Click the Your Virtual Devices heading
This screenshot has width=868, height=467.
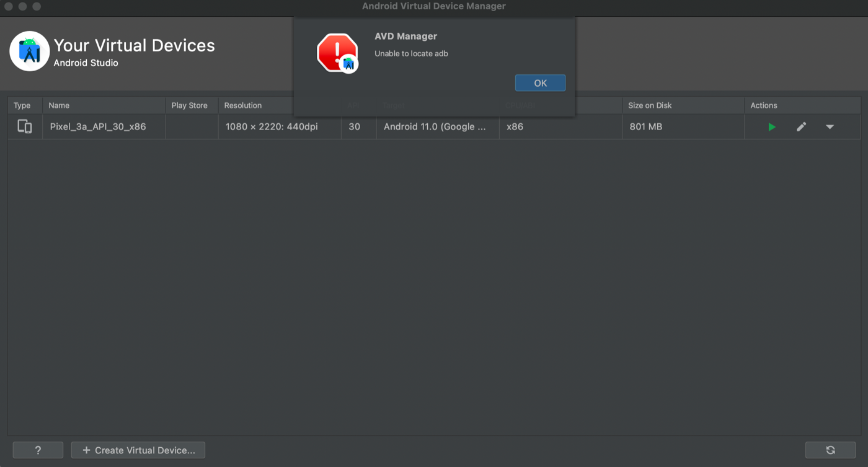[x=135, y=45]
